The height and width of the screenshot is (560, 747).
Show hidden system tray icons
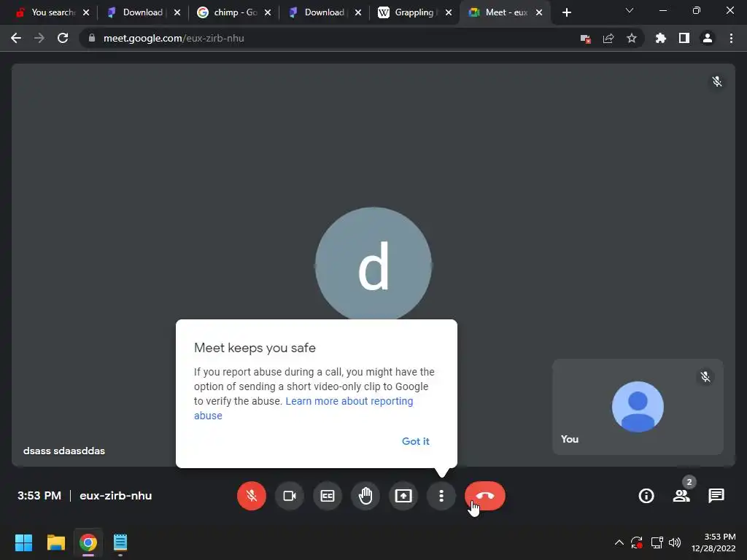pyautogui.click(x=619, y=542)
